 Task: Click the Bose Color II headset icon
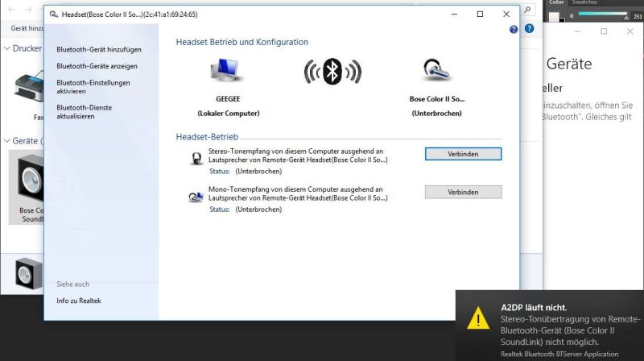(436, 70)
